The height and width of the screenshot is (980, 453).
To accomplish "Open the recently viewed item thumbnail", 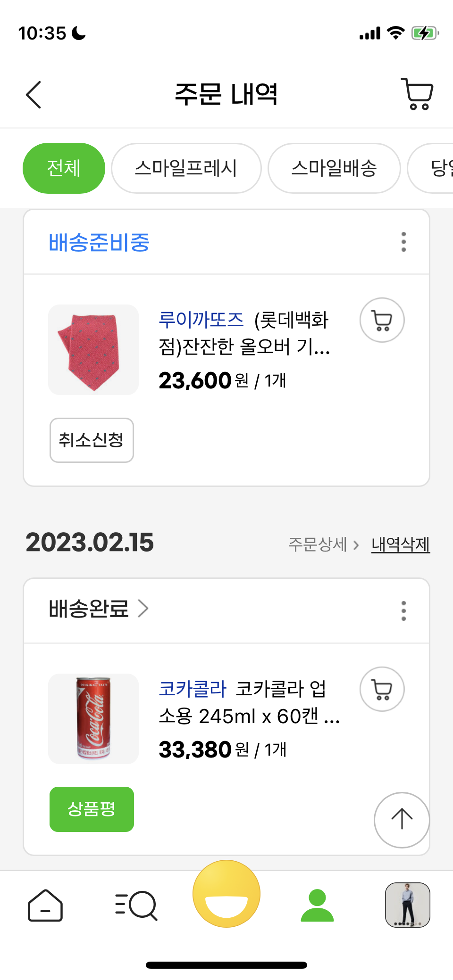I will [x=408, y=905].
